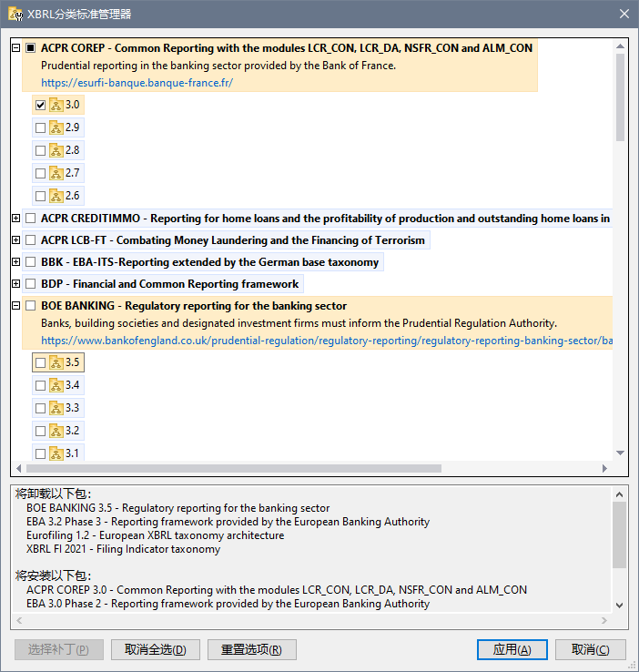Check the ACPR COREP 2.9 checkbox
The height and width of the screenshot is (672, 639).
(40, 127)
